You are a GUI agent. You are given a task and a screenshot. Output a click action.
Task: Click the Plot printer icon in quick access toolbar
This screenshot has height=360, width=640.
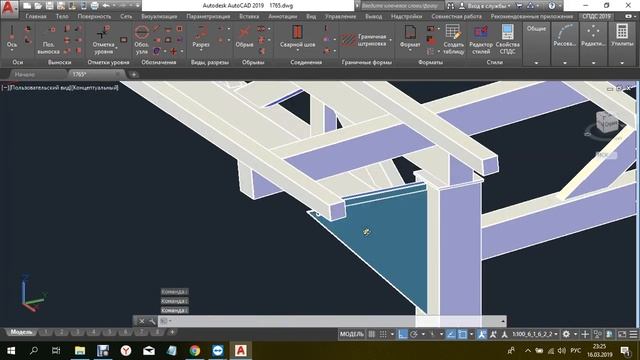(94, 6)
